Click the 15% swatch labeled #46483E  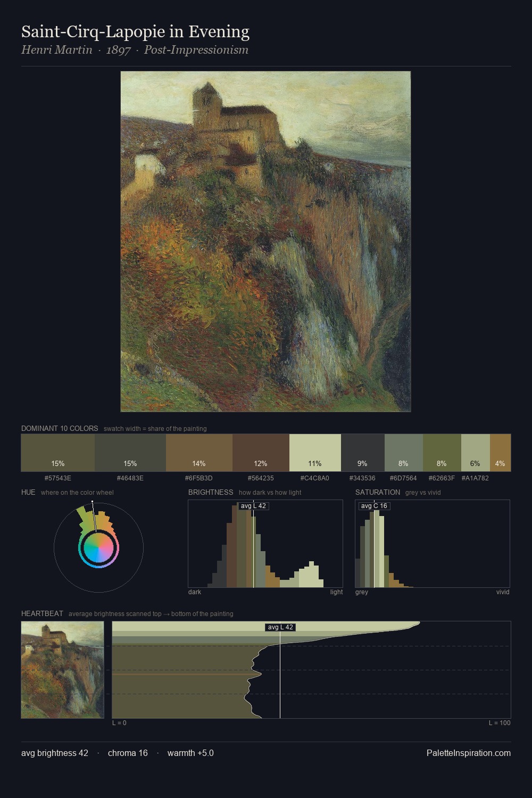click(130, 453)
